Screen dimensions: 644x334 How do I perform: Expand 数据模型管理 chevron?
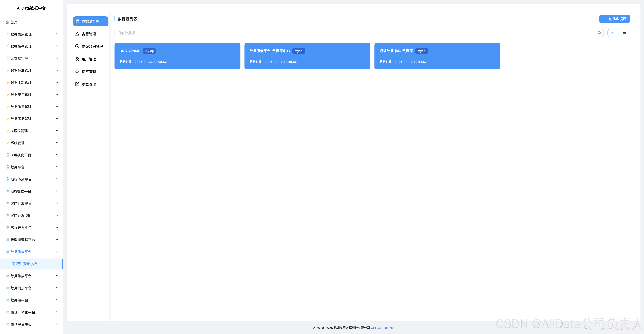coord(57,46)
